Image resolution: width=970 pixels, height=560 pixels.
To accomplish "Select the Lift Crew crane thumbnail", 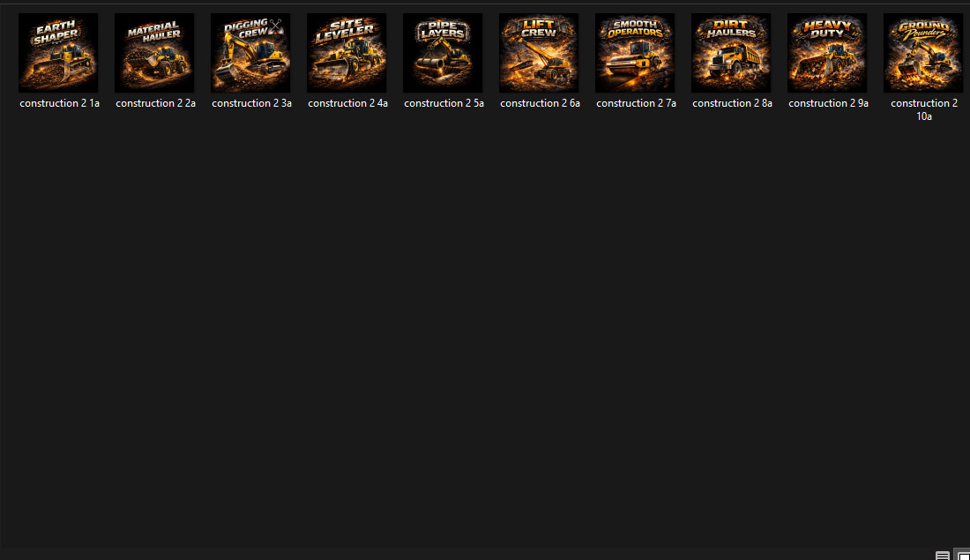I will pos(539,53).
